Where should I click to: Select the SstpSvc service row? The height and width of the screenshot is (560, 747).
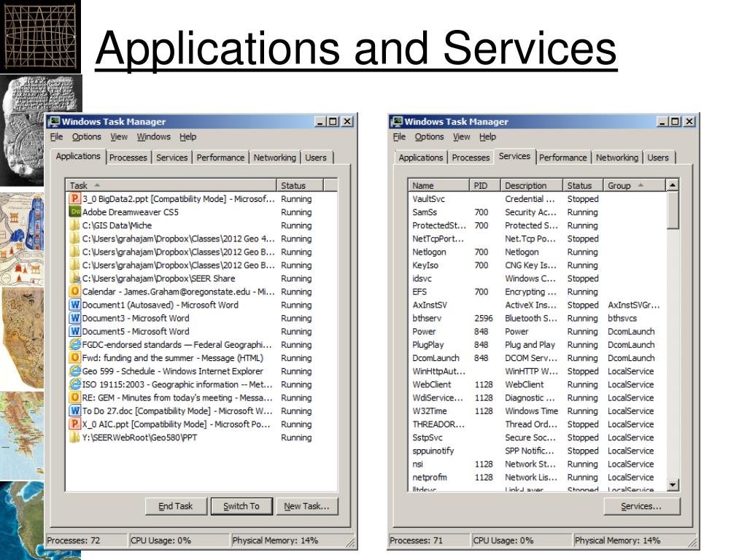click(537, 437)
